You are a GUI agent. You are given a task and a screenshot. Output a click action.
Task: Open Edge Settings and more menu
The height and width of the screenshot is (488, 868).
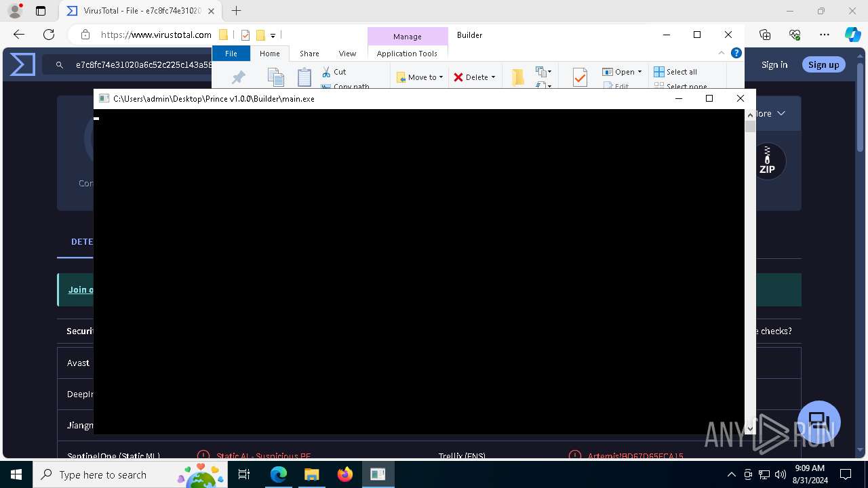(825, 35)
